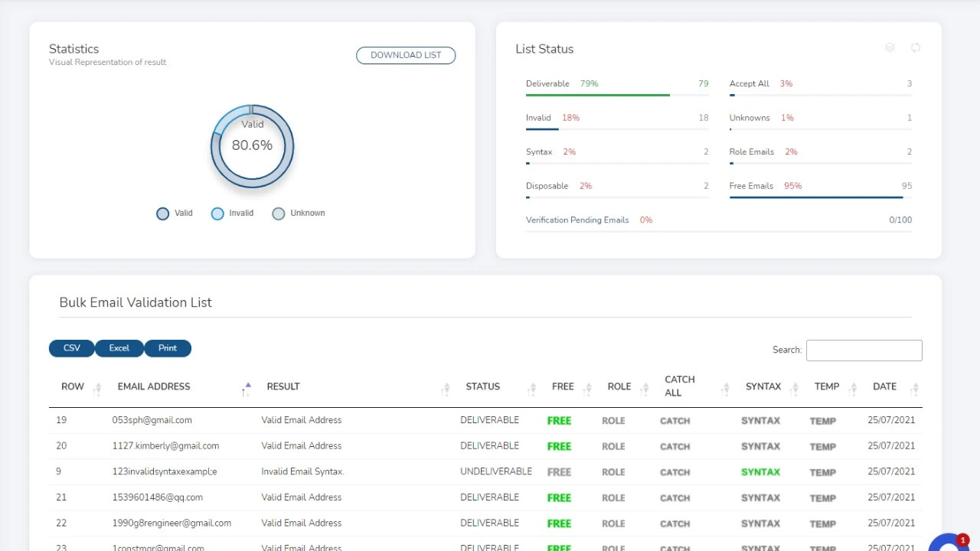This screenshot has width=980, height=551.
Task: Click the Valid 80.6% donut chart
Action: pyautogui.click(x=252, y=146)
